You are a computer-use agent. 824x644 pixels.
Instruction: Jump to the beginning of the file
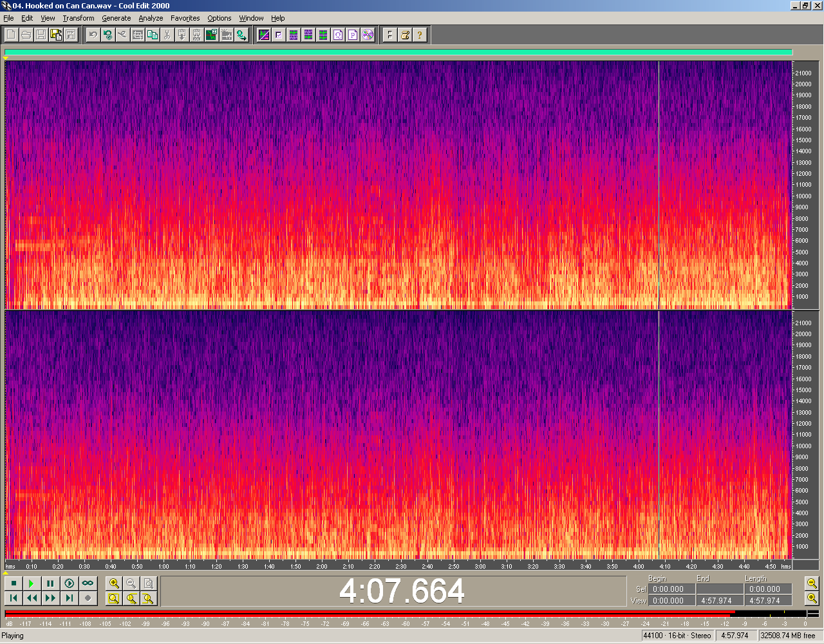tap(14, 598)
